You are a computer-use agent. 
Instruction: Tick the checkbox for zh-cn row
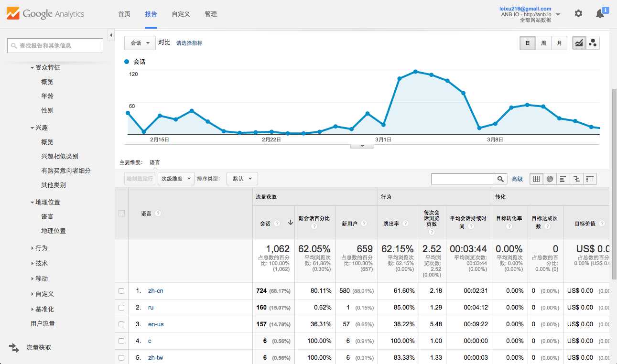pyautogui.click(x=121, y=291)
